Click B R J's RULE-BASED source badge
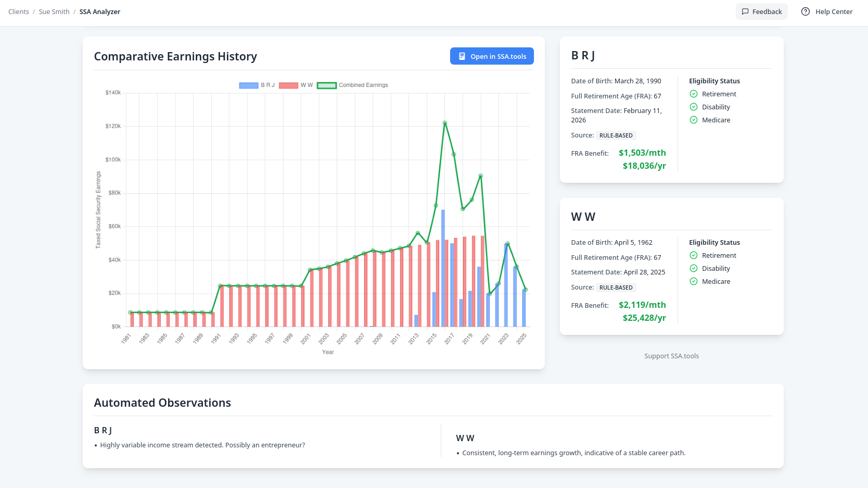Screen dimensions: 868x488 [x=616, y=135]
